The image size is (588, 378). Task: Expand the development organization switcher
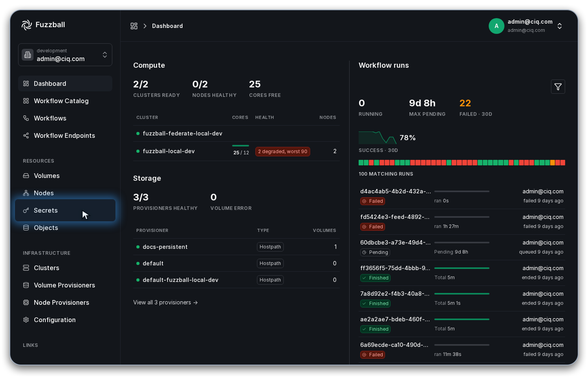click(65, 55)
